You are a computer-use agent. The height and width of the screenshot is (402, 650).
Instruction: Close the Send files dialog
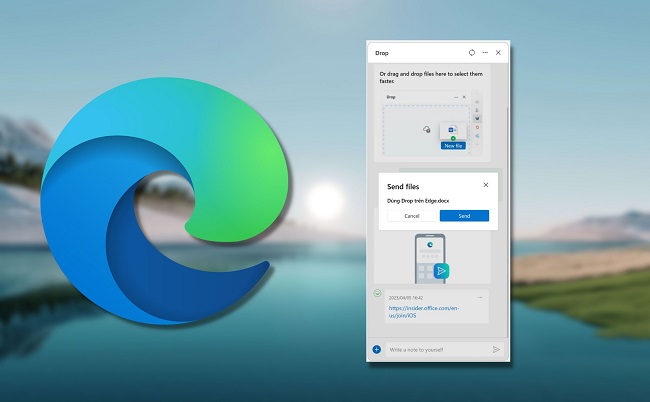coord(486,185)
